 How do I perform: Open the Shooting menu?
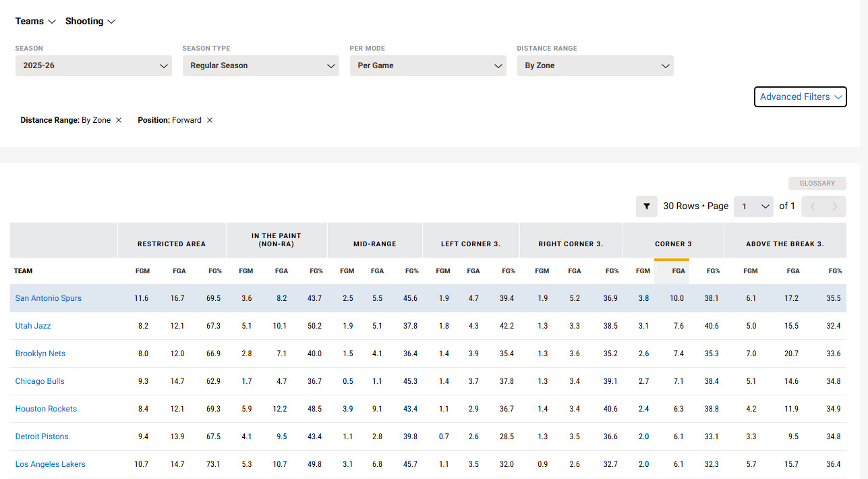click(x=90, y=21)
